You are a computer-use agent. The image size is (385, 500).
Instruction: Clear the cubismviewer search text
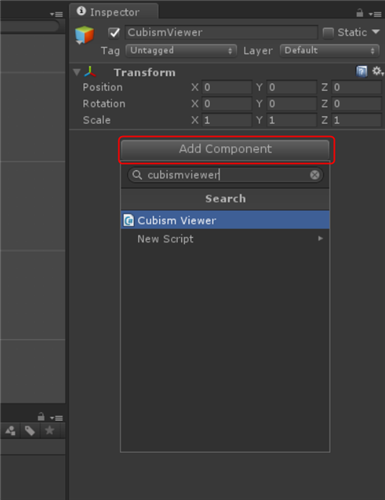pos(314,175)
